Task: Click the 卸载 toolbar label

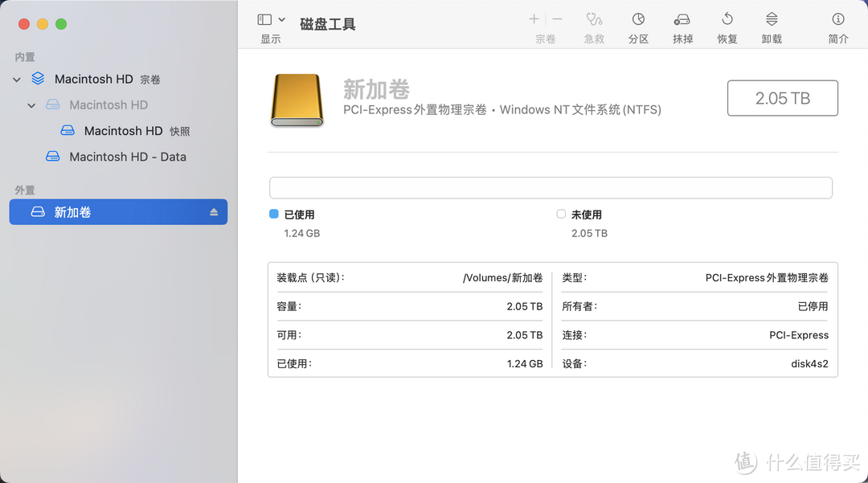Action: click(x=772, y=39)
